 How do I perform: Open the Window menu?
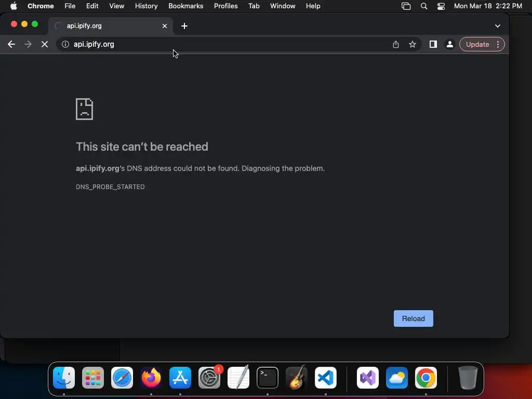click(x=283, y=6)
